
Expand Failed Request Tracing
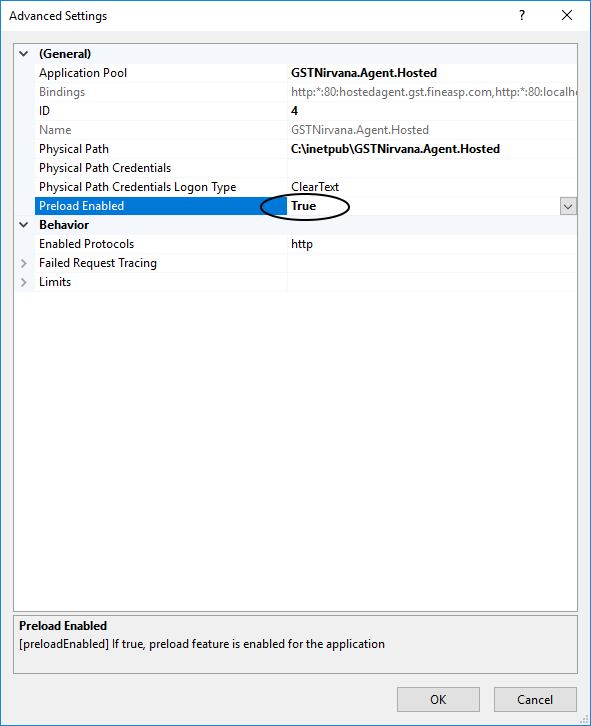(x=24, y=263)
